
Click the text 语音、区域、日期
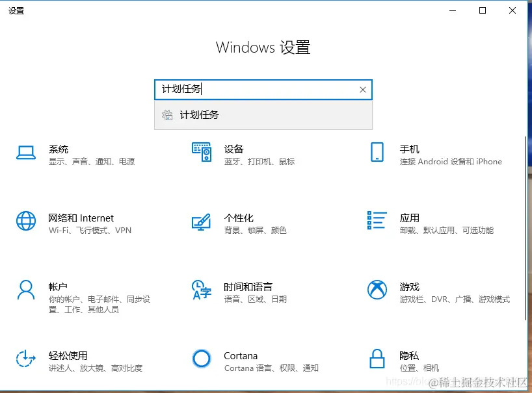255,299
